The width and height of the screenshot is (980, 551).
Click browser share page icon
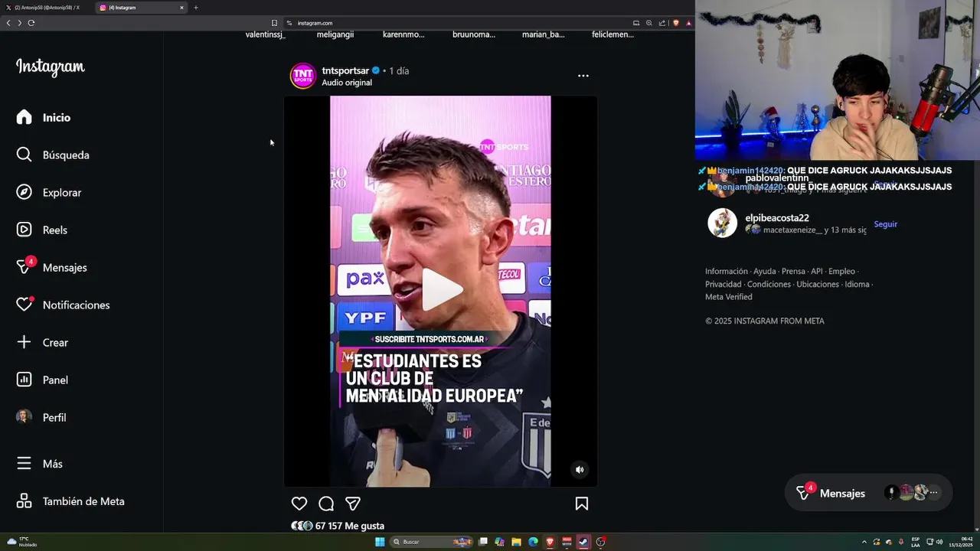click(x=662, y=23)
